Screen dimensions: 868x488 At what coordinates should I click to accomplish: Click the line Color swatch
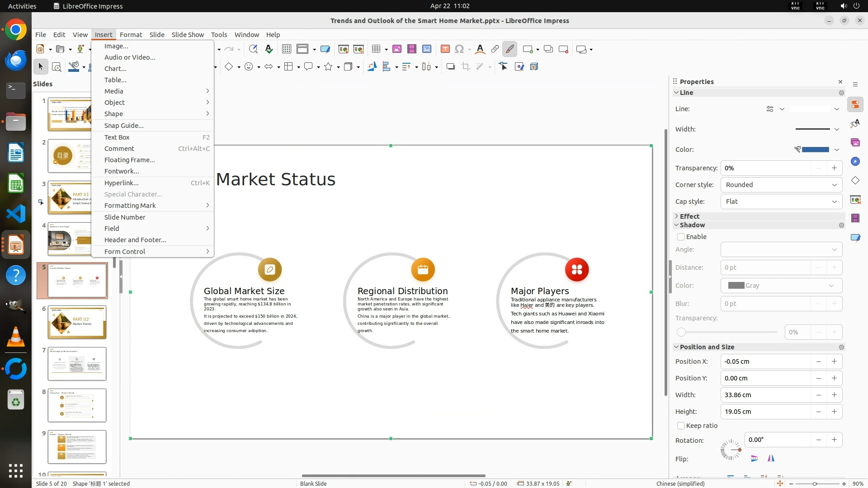(815, 150)
